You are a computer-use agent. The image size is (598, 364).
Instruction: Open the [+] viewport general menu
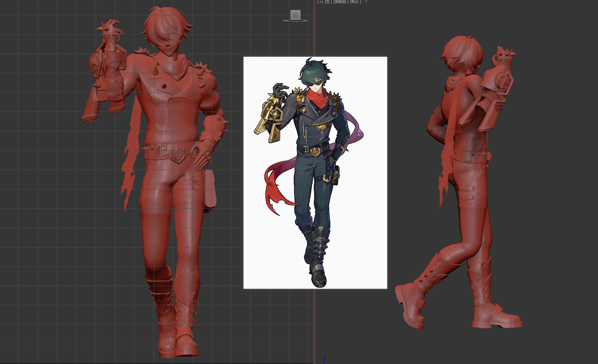320,2
